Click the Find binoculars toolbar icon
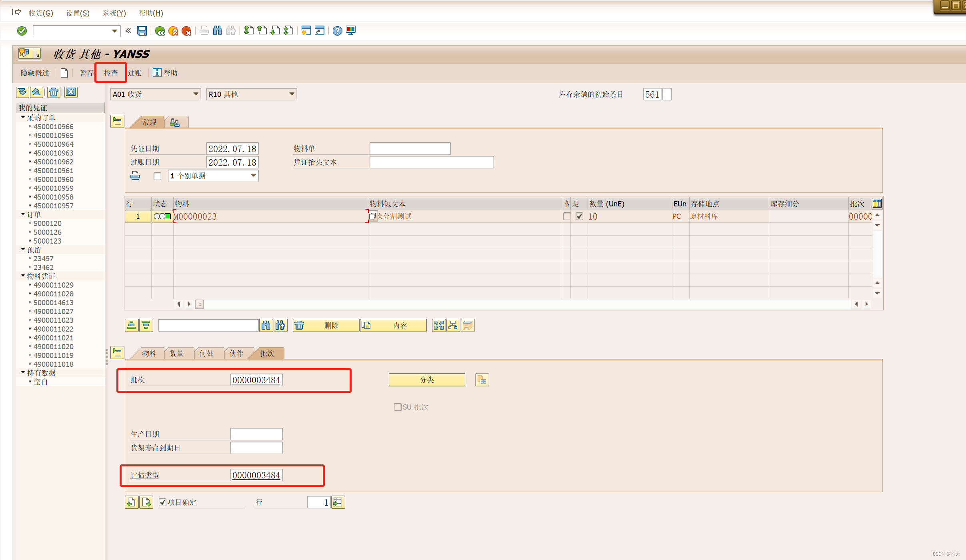Screen dimensions: 966x560 (x=218, y=31)
